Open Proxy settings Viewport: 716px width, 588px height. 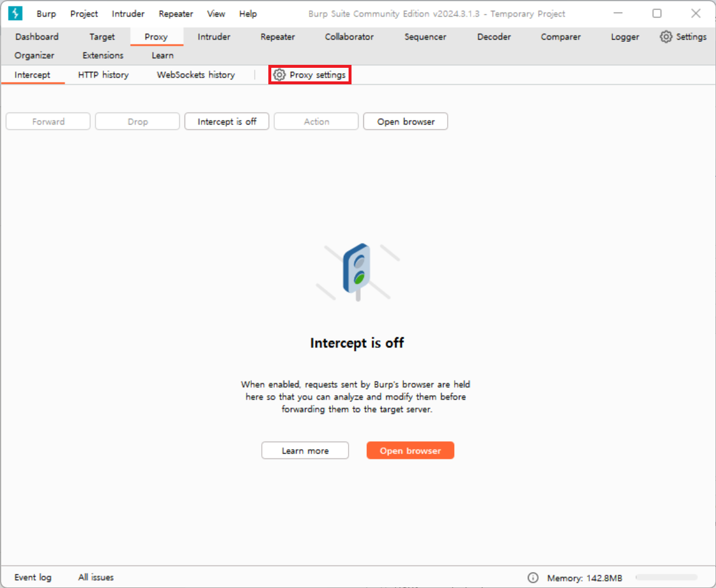coord(310,75)
